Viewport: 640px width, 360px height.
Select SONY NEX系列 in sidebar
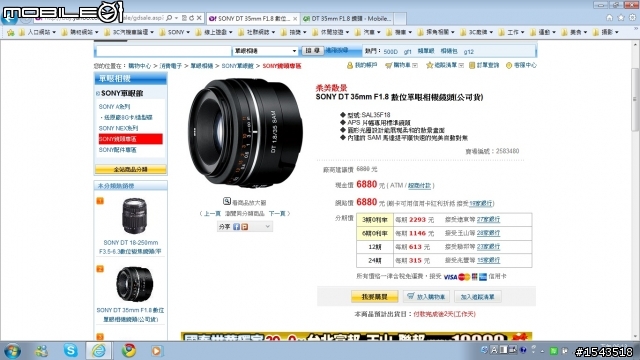coord(118,128)
